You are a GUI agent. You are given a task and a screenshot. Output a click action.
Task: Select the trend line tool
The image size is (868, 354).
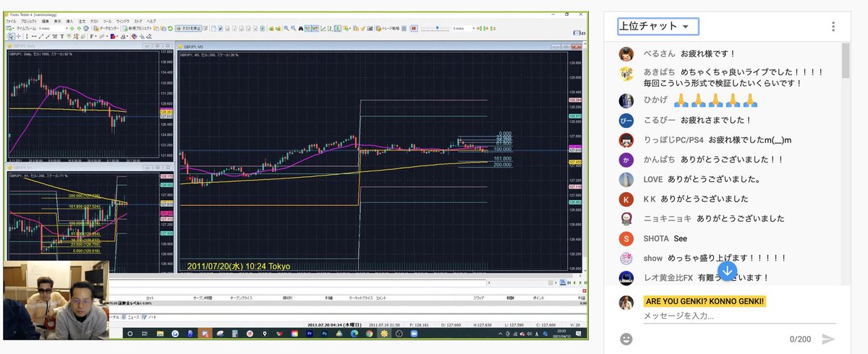(41, 37)
